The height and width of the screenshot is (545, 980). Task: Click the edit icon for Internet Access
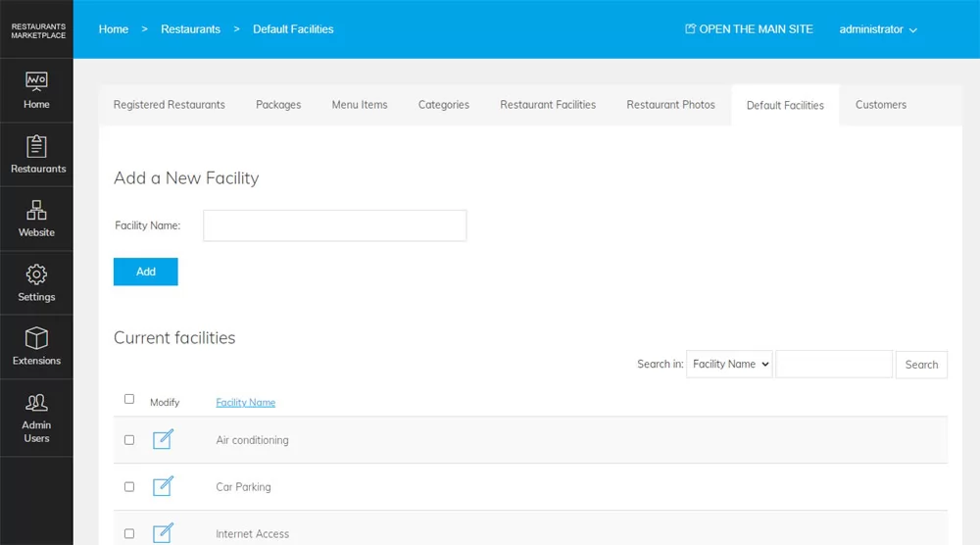tap(163, 533)
